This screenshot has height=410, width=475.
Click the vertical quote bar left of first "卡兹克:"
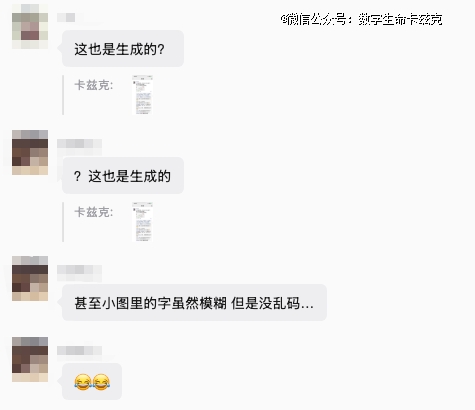pos(63,95)
